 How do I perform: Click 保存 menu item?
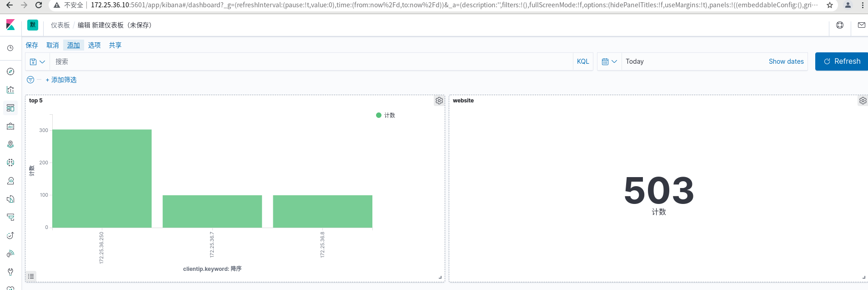pyautogui.click(x=32, y=45)
